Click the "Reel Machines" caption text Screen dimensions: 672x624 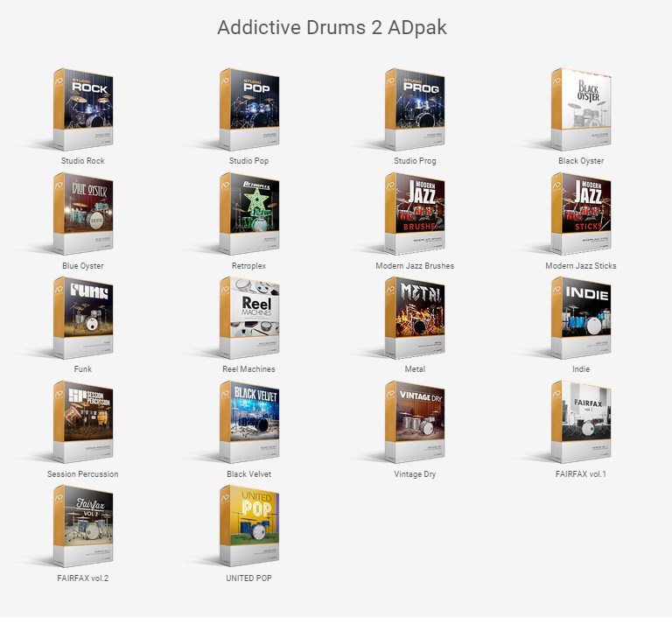249,369
